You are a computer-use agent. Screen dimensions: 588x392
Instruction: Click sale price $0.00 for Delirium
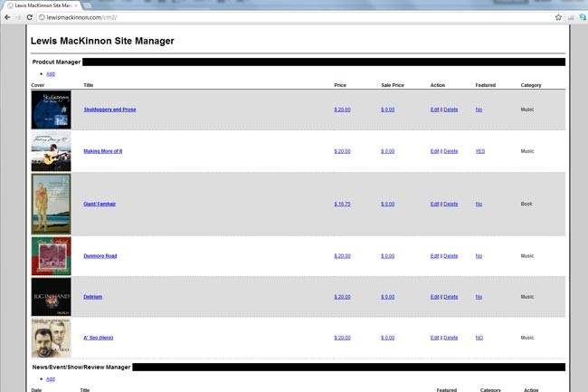388,297
